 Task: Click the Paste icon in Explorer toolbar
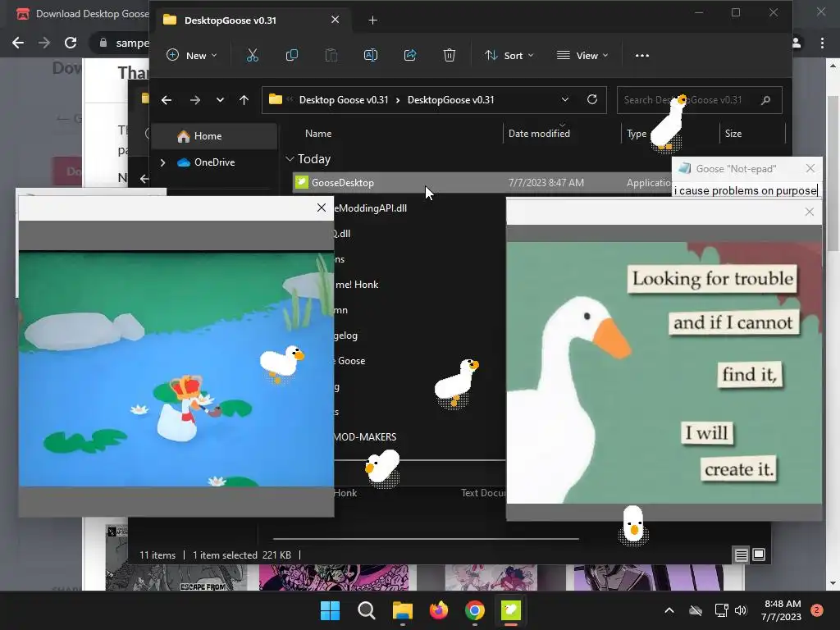[331, 55]
